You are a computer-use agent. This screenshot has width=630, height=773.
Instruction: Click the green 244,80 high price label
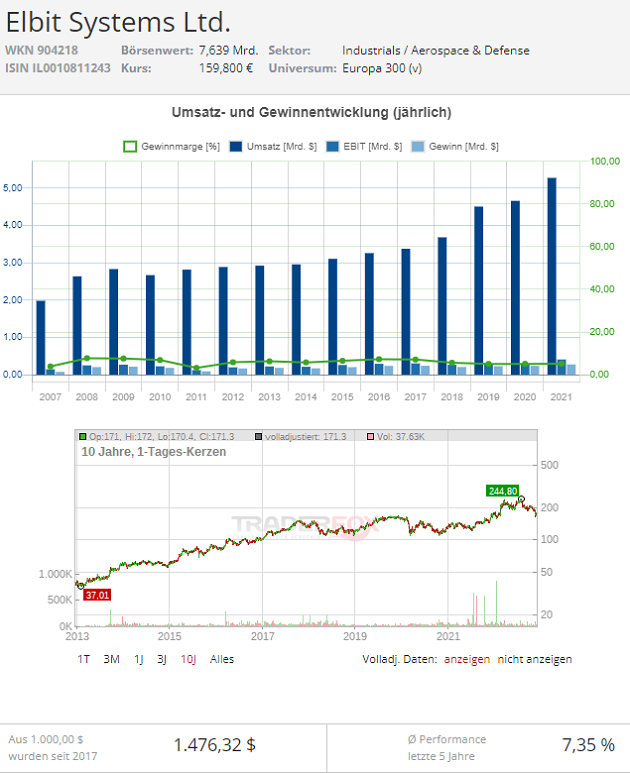tap(502, 491)
